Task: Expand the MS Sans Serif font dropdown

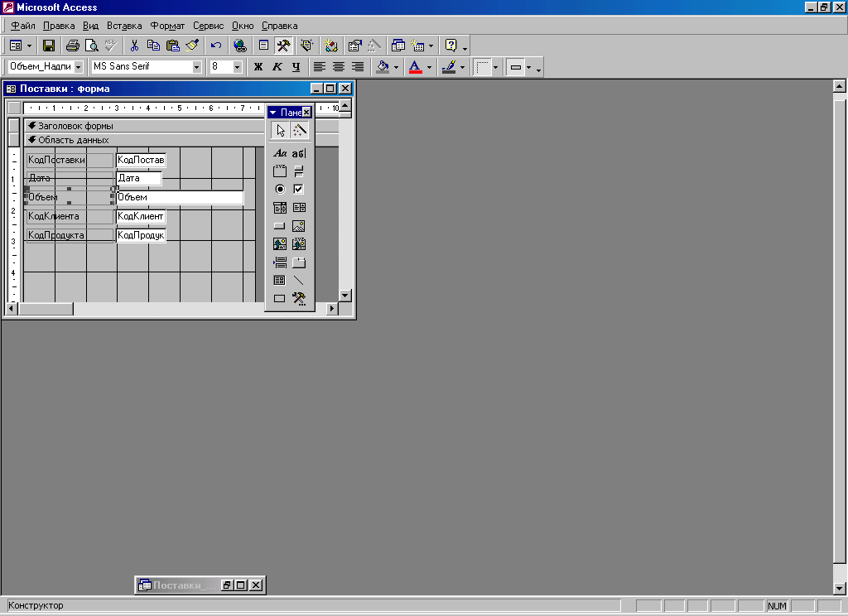Action: click(197, 67)
